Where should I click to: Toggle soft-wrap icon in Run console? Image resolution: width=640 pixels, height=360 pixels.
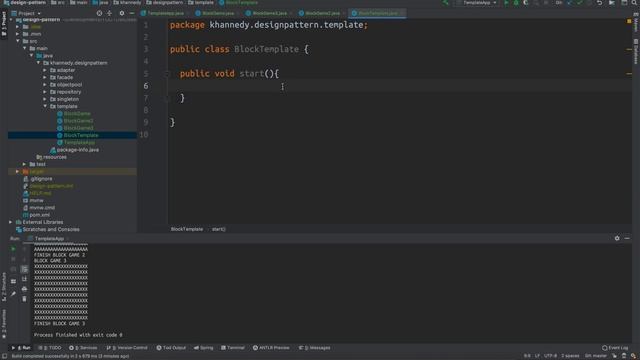coord(24,269)
